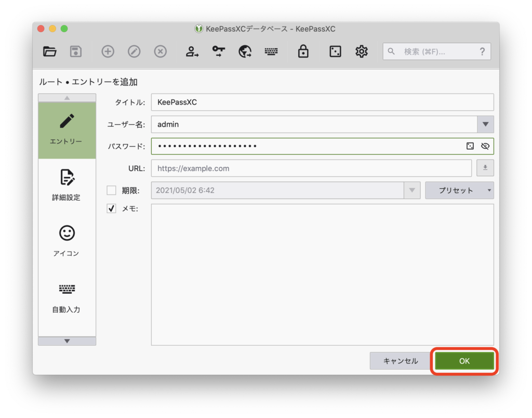Click the save database floppy icon
Viewport: 532px width, 418px height.
coord(76,51)
